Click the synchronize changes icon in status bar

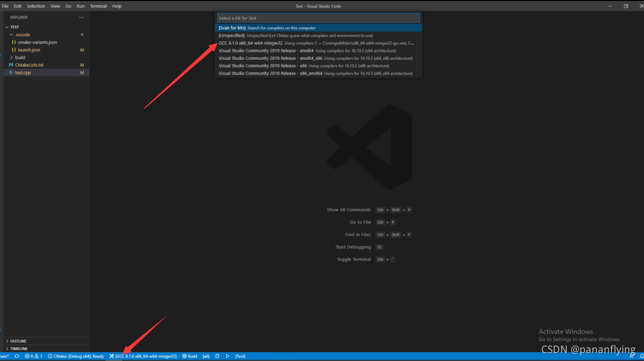coord(17,356)
